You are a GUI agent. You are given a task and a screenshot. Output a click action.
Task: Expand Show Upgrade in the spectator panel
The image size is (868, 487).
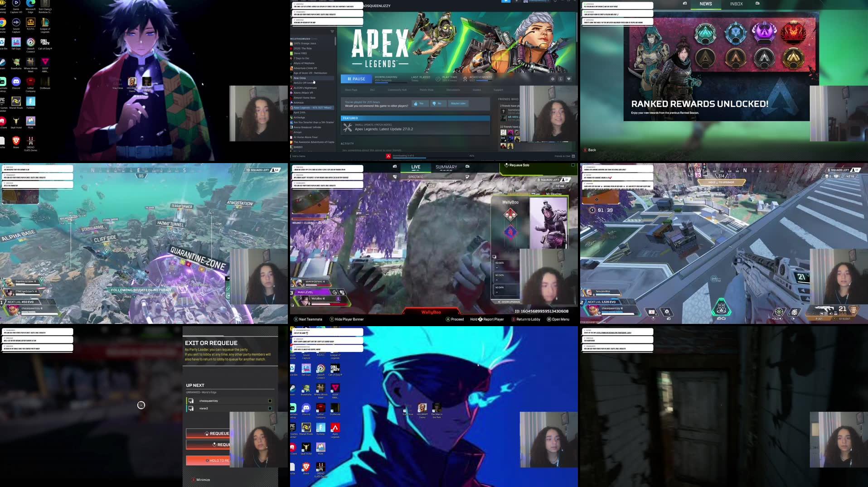(510, 301)
